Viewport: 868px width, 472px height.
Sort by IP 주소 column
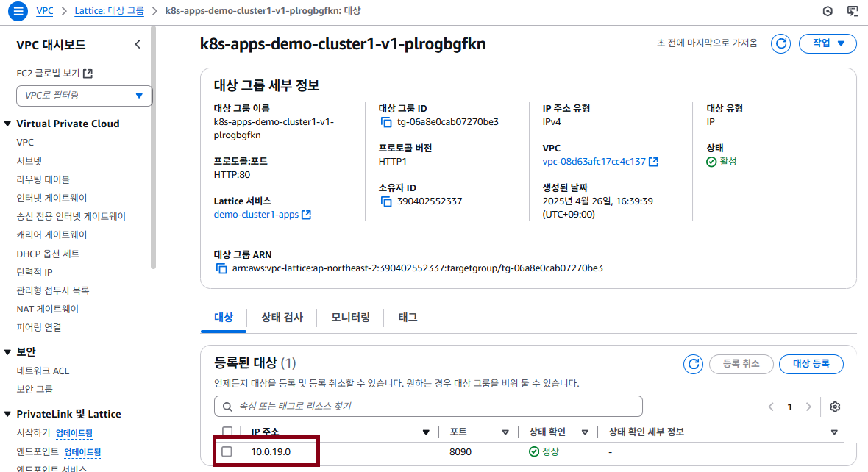click(426, 432)
